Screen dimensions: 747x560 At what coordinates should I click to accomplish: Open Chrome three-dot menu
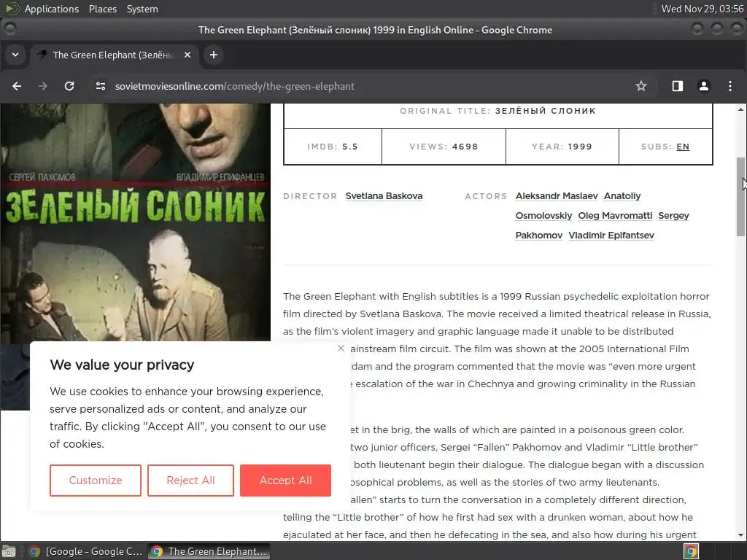[729, 86]
